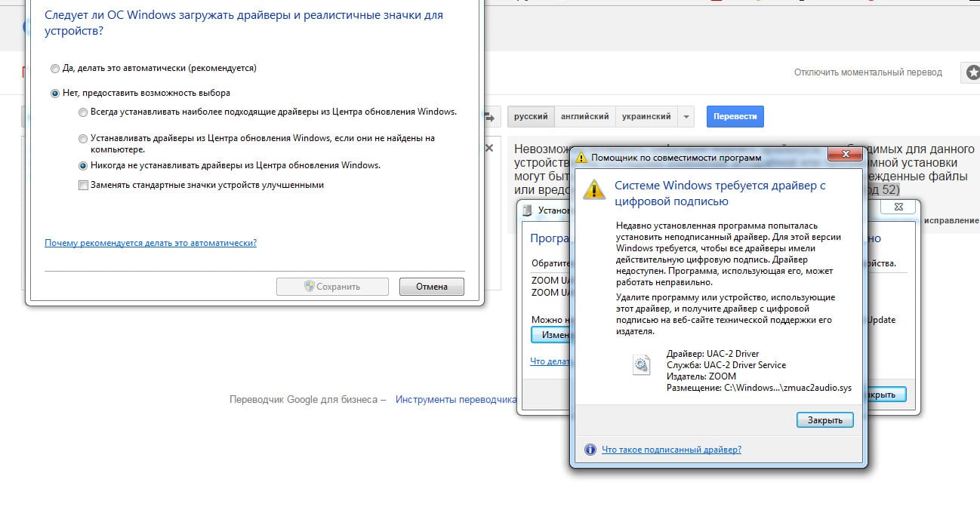
Task: Open the 'Инструменты переводчика' link
Action: coord(456,399)
